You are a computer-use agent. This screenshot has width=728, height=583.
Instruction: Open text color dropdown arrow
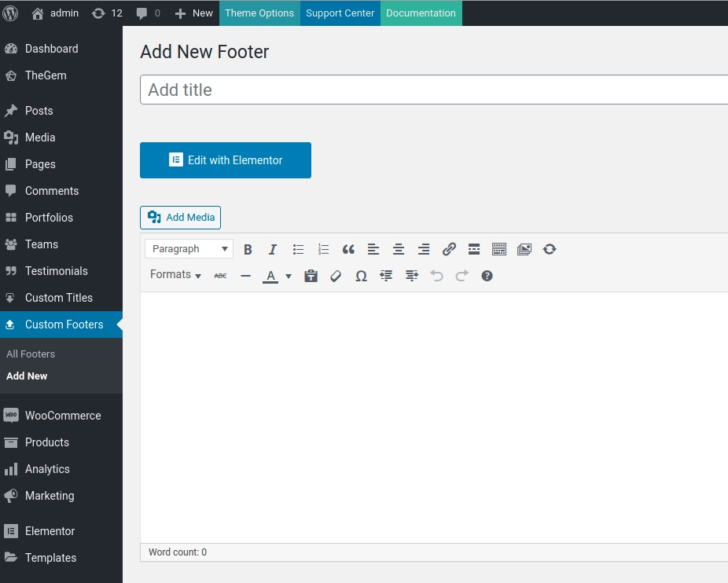[x=289, y=276]
